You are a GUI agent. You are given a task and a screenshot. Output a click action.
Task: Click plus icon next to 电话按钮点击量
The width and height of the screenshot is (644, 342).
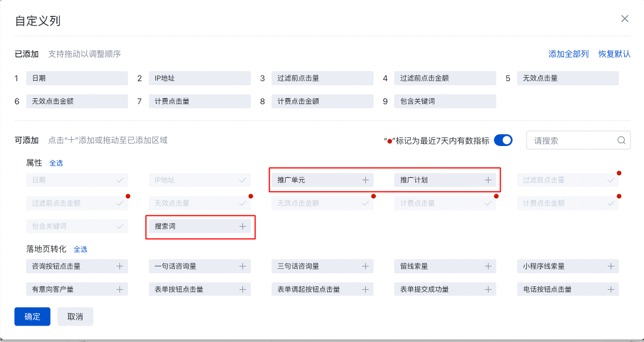tap(611, 289)
